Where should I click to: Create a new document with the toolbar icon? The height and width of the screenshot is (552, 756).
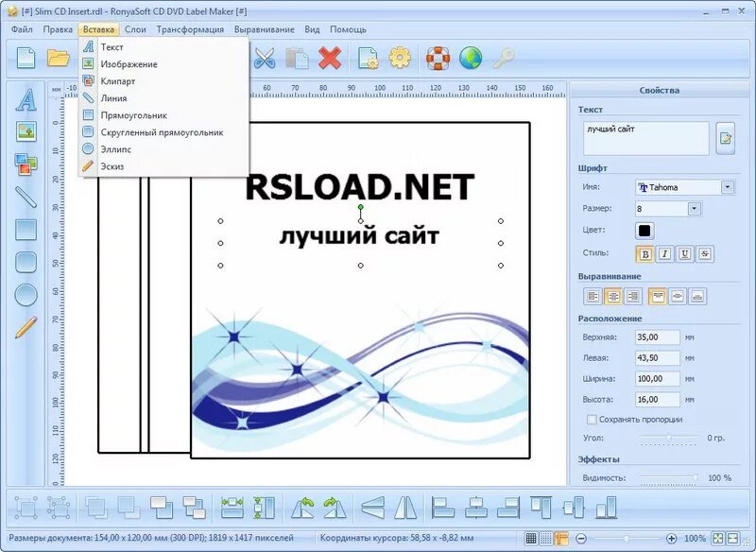point(26,58)
